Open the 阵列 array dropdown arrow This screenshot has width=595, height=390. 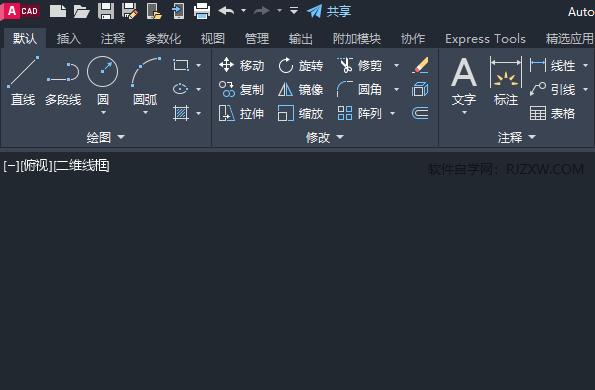[392, 113]
